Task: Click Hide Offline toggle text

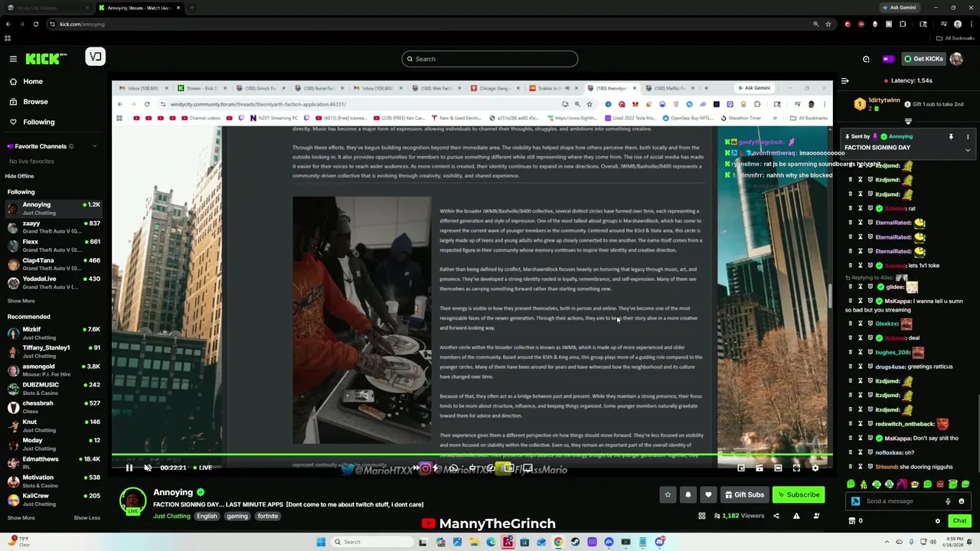Action: point(19,176)
